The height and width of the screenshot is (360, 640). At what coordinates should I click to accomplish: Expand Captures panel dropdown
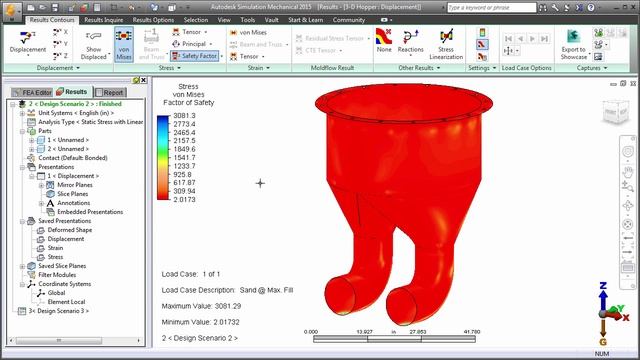click(x=592, y=68)
